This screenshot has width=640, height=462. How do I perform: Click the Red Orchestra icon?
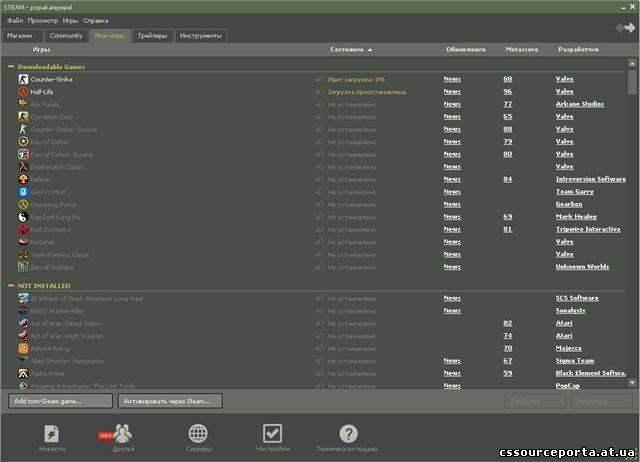[23, 229]
